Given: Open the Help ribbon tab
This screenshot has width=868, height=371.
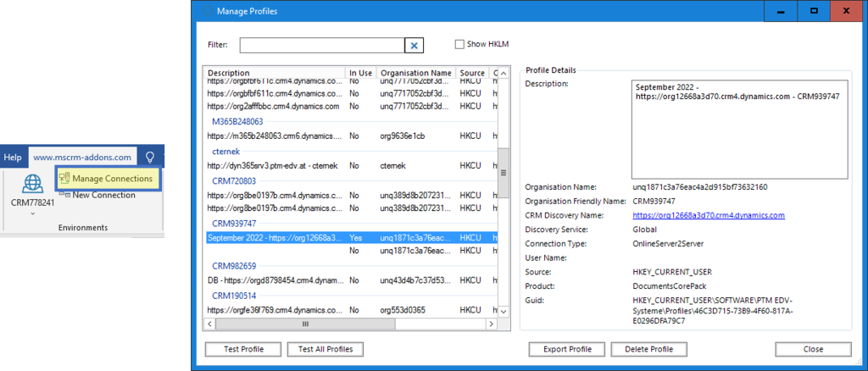Looking at the screenshot, I should tap(12, 157).
